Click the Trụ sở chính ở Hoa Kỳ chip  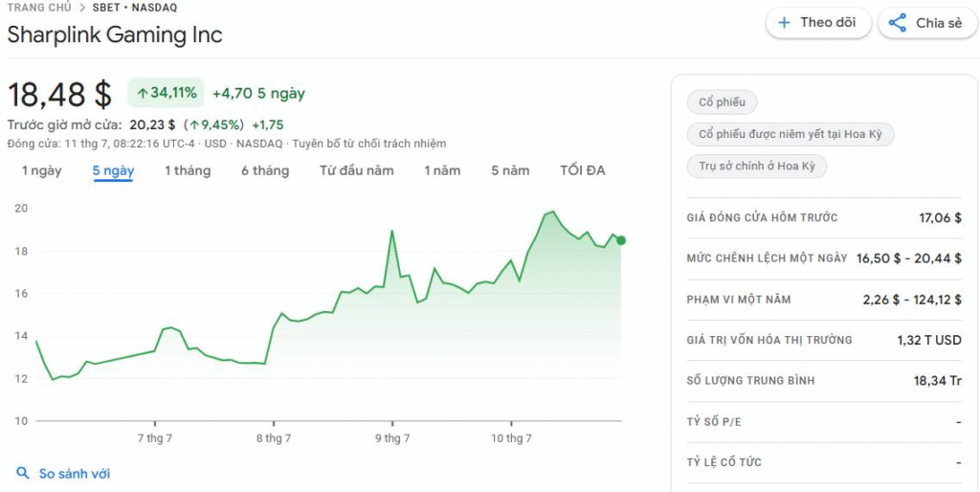(757, 167)
